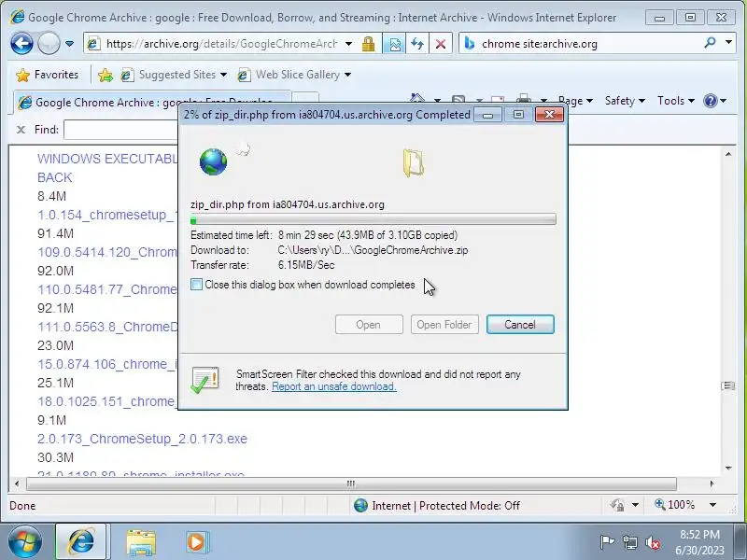Refresh the page with the refresh arrows

click(x=417, y=44)
